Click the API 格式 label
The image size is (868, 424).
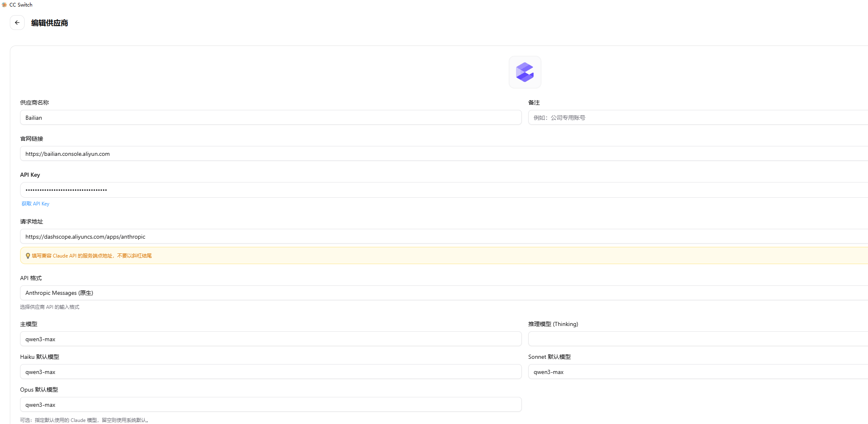click(31, 278)
